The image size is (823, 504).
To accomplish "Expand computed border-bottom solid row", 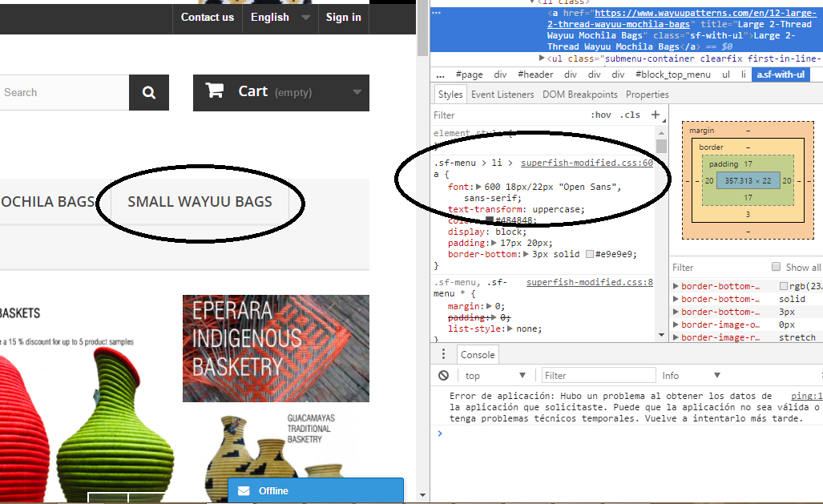I will [x=676, y=299].
